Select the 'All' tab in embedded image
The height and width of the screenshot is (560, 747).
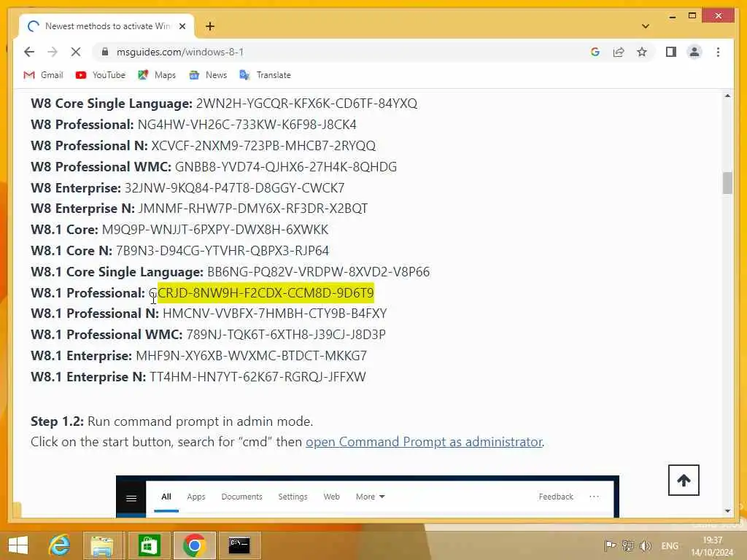tap(166, 497)
